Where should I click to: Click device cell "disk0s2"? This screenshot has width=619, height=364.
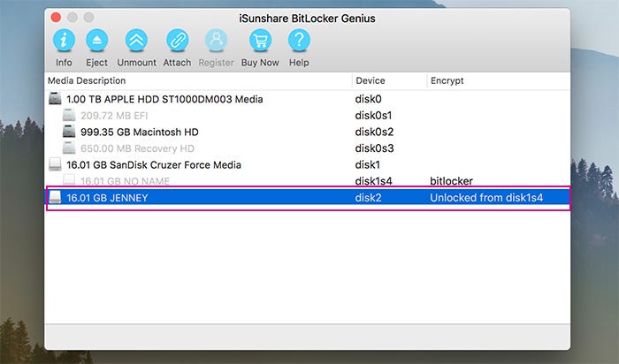(x=374, y=132)
